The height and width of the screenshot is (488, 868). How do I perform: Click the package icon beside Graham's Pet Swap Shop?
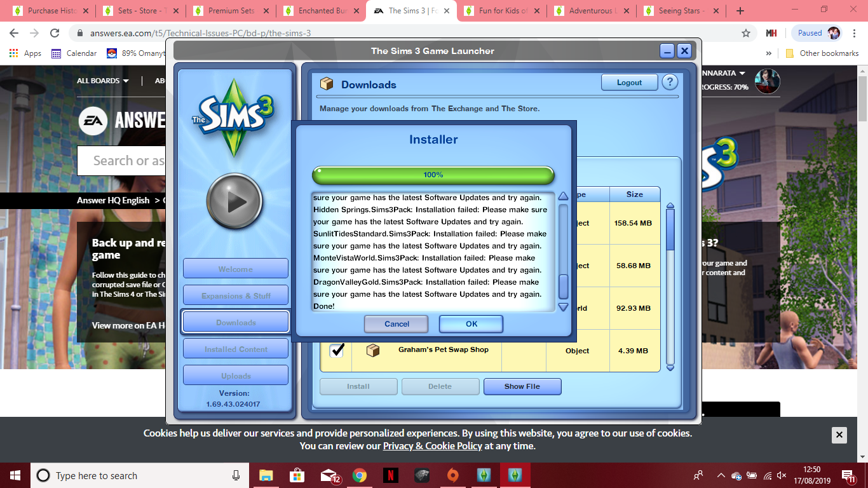point(373,350)
